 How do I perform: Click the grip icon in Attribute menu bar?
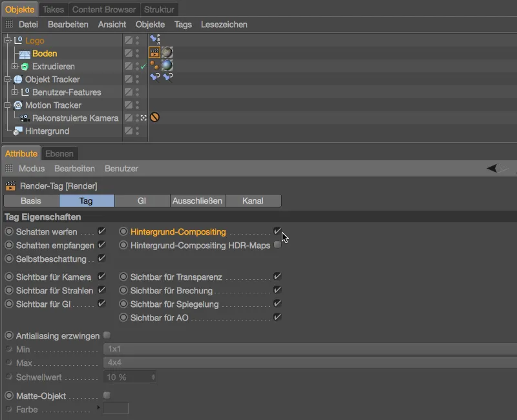click(x=9, y=168)
